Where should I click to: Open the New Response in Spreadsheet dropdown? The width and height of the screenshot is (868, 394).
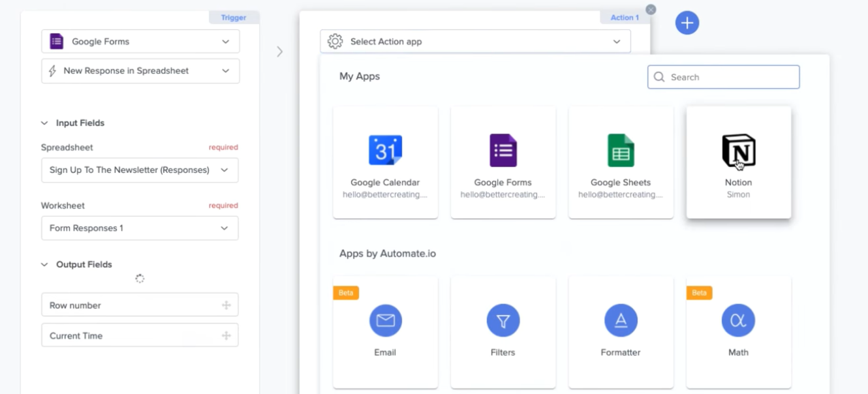pyautogui.click(x=140, y=70)
